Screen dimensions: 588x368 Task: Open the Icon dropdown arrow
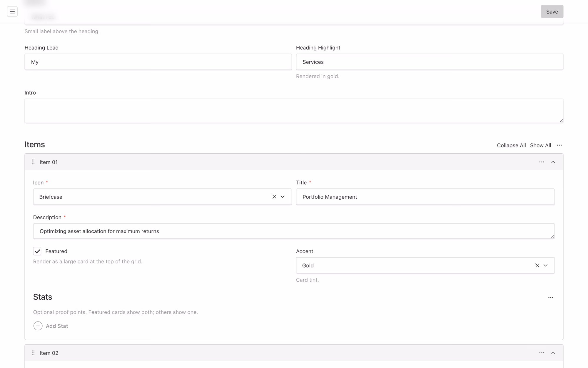click(283, 197)
